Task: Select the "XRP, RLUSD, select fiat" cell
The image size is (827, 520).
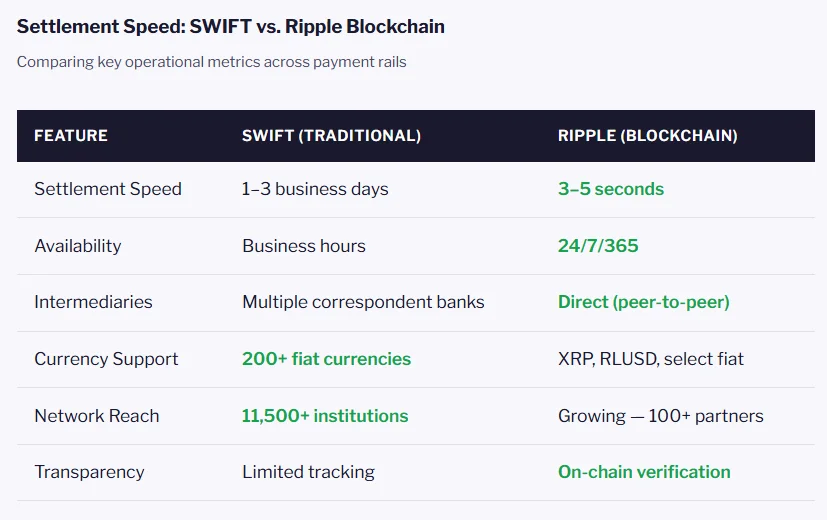Action: (x=650, y=359)
